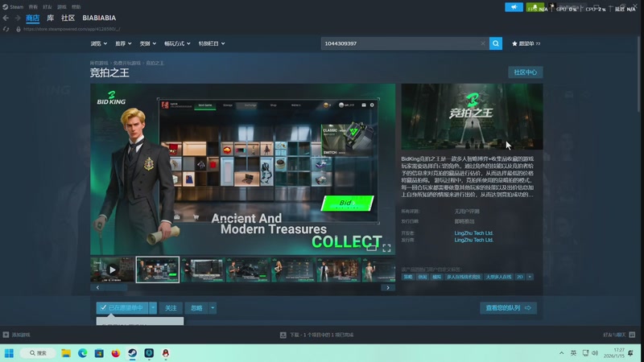Viewport: 644px width, 362px height.
Task: Open the 查看 menu
Action: coord(33,6)
